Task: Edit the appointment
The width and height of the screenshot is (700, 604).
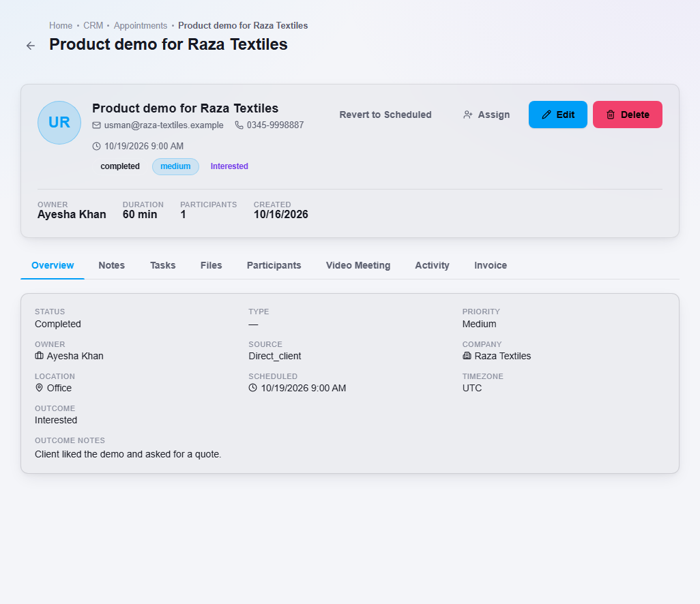Action: [558, 115]
